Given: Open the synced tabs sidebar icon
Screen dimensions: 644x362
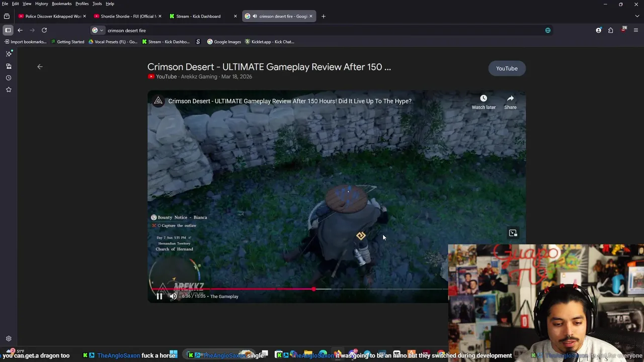Looking at the screenshot, I should [9, 66].
